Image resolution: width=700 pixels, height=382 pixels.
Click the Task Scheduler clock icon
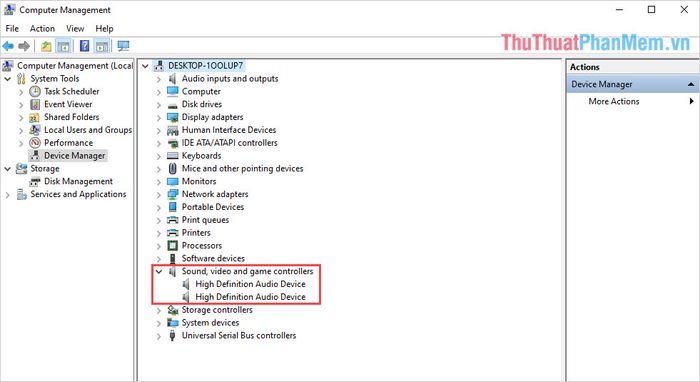tap(35, 91)
